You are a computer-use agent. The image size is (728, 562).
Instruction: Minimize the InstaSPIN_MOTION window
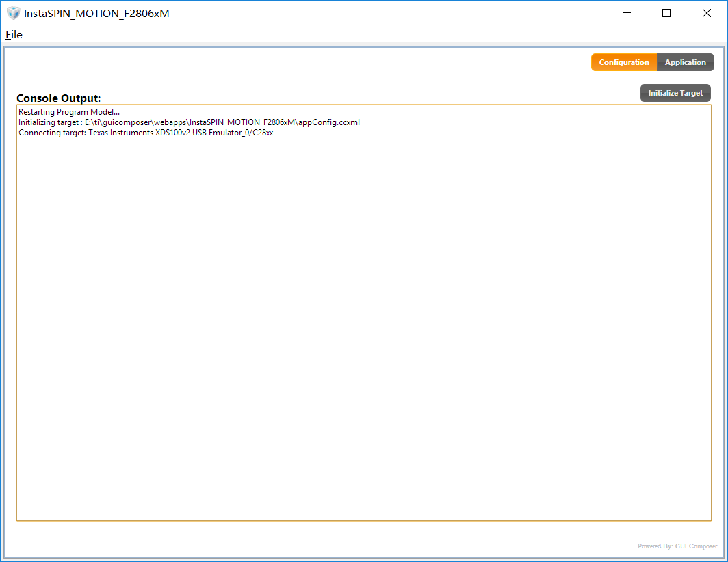pos(626,13)
